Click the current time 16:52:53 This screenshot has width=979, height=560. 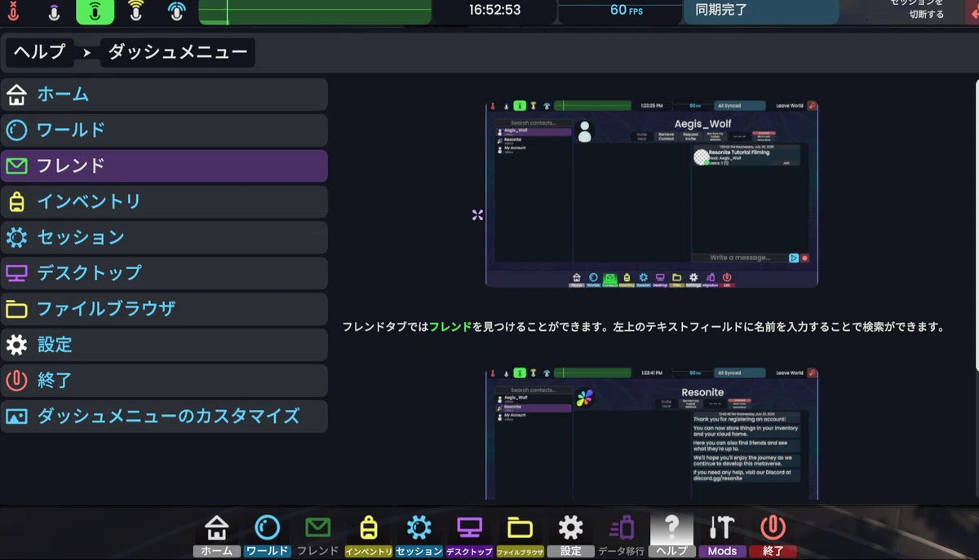point(494,11)
